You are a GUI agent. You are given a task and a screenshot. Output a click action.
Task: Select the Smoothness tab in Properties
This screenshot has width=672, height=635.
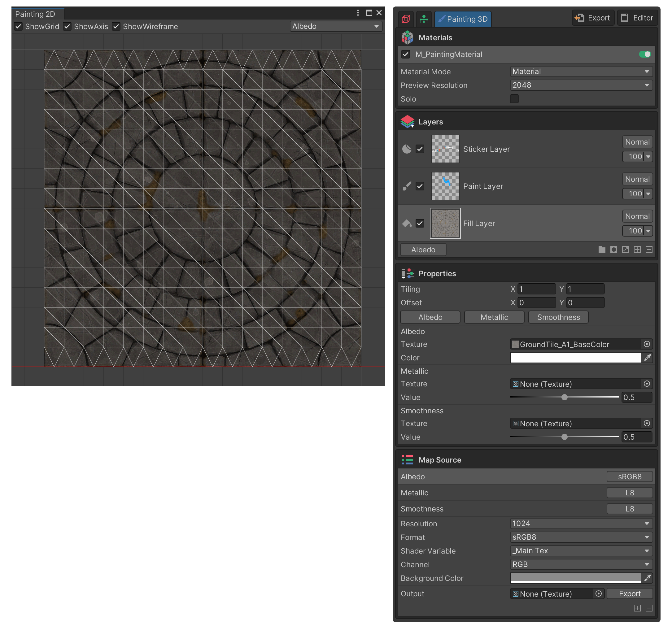pos(558,317)
